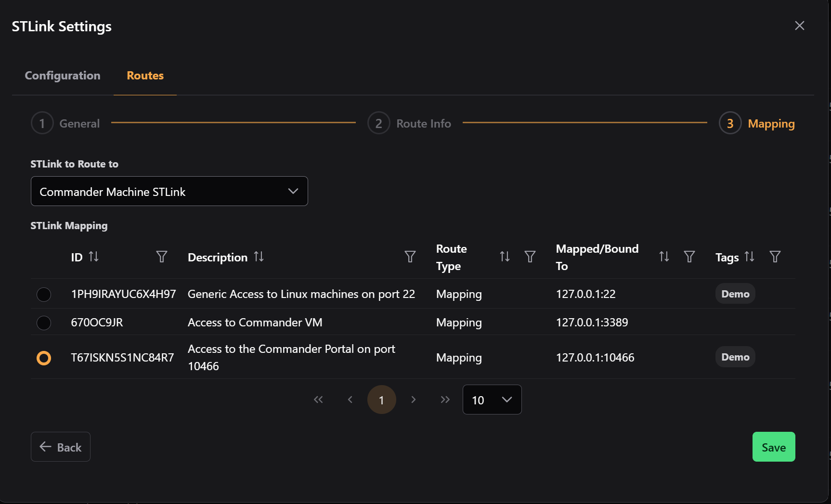The height and width of the screenshot is (504, 831).
Task: Go to step 2 Route Info
Action: point(409,123)
